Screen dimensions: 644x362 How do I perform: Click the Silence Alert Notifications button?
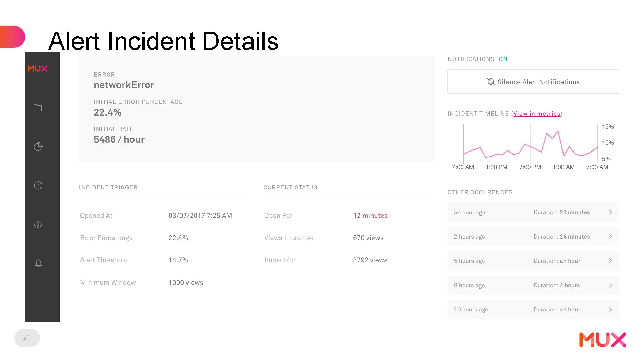pyautogui.click(x=533, y=82)
